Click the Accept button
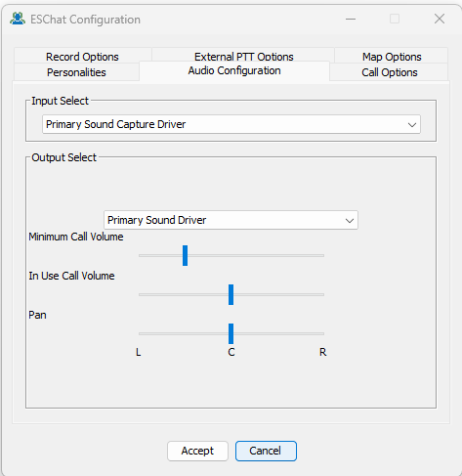This screenshot has width=462, height=476. point(197,451)
